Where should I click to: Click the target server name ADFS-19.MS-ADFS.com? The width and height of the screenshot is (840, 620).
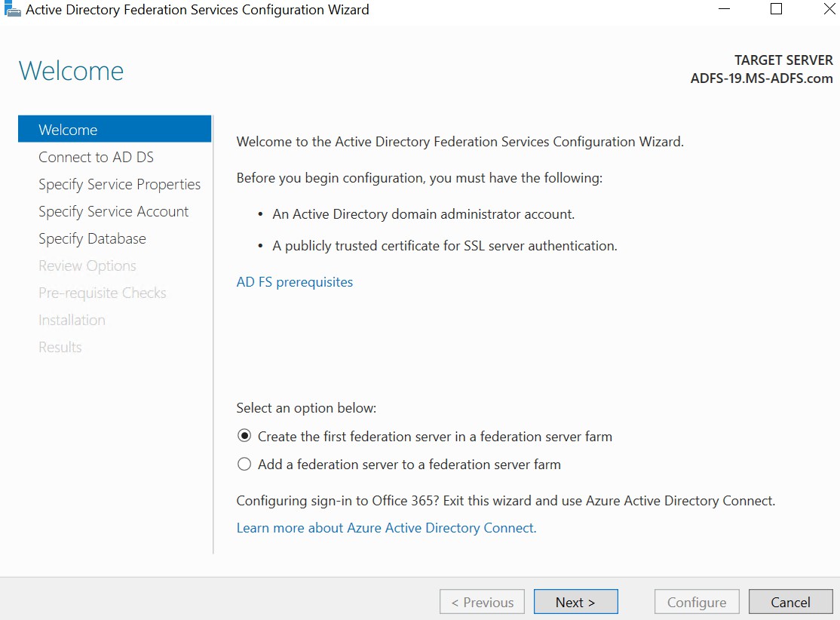(x=762, y=78)
